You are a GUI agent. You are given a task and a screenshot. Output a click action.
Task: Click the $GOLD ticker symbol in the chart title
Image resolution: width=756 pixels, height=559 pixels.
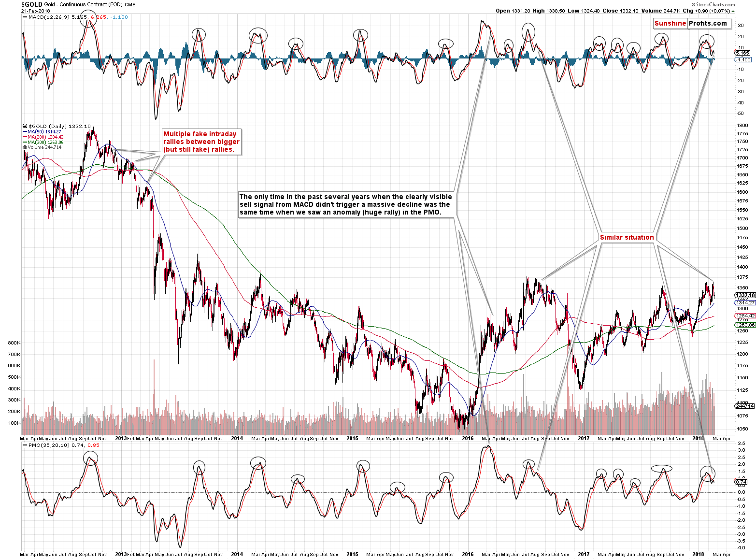[x=31, y=4]
